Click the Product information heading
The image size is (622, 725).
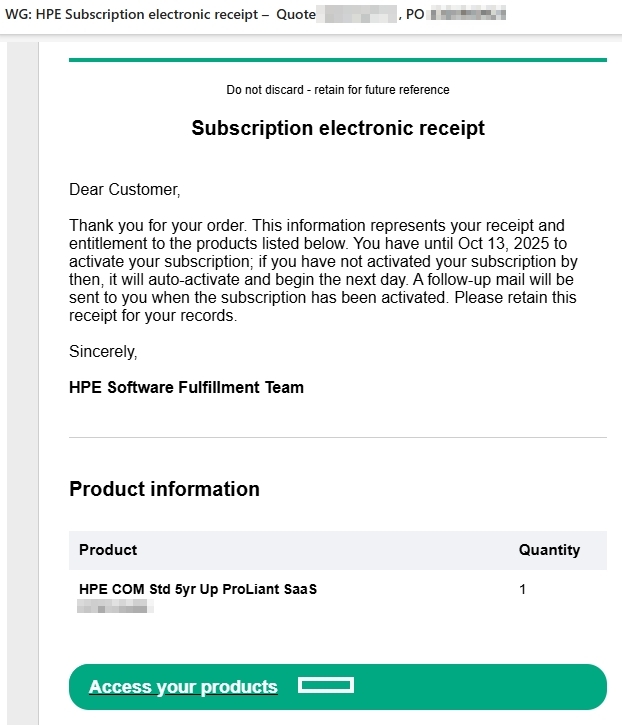tap(164, 489)
